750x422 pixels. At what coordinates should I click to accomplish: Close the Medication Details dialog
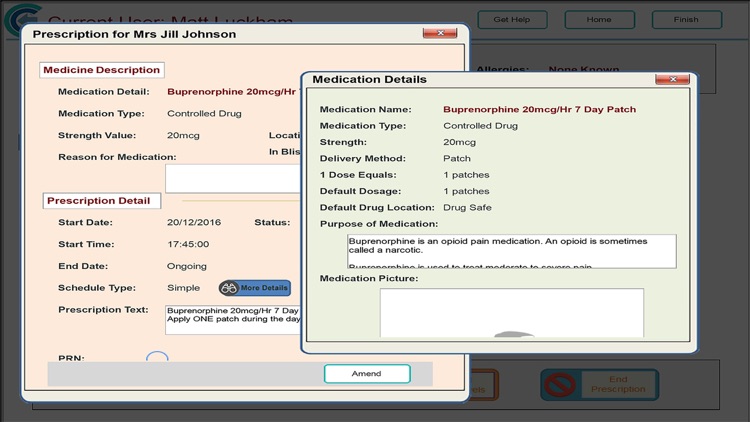pyautogui.click(x=672, y=79)
